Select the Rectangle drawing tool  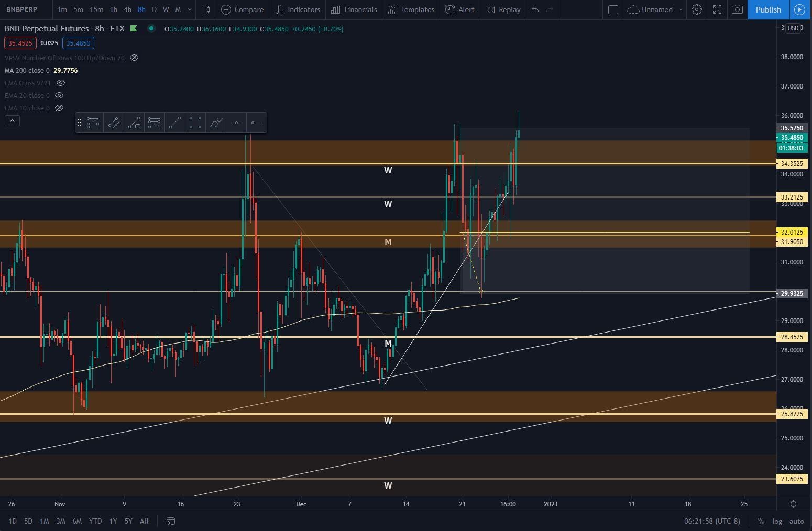195,123
